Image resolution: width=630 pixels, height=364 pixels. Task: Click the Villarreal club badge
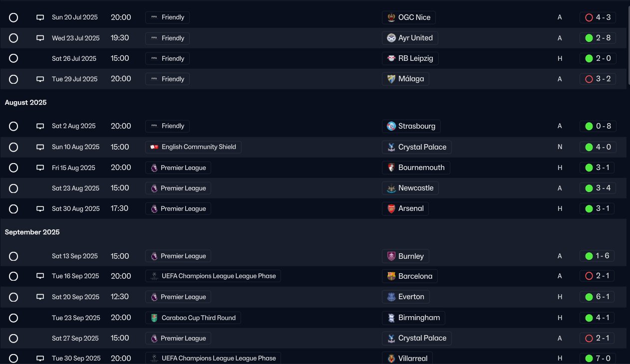[391, 359]
